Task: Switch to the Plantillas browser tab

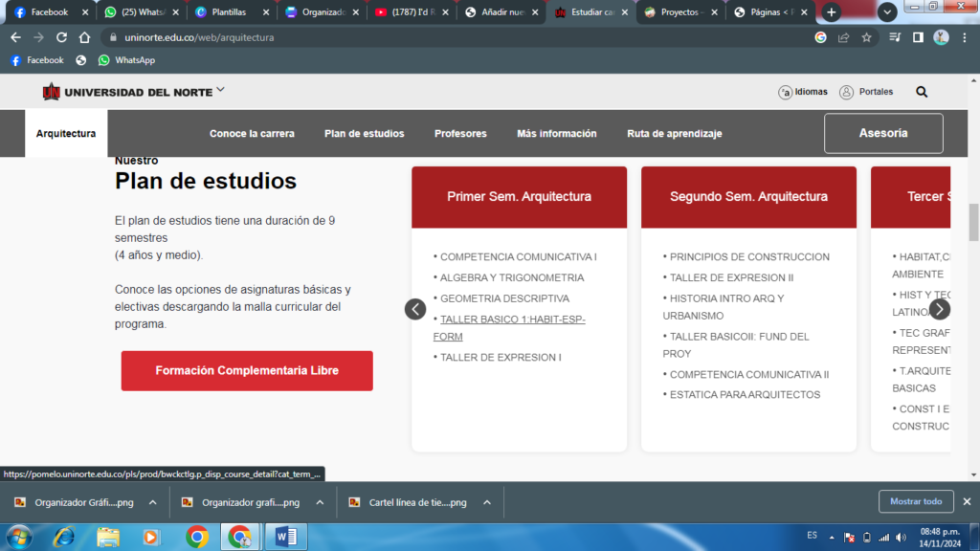Action: tap(230, 12)
